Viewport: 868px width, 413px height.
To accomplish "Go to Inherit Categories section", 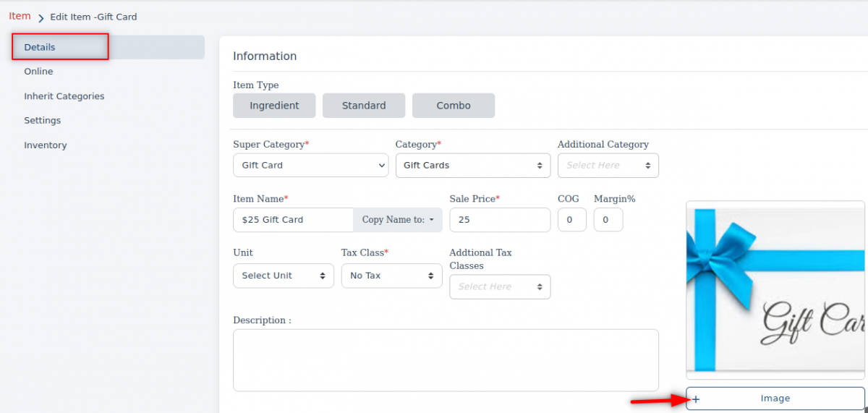I will coord(64,96).
